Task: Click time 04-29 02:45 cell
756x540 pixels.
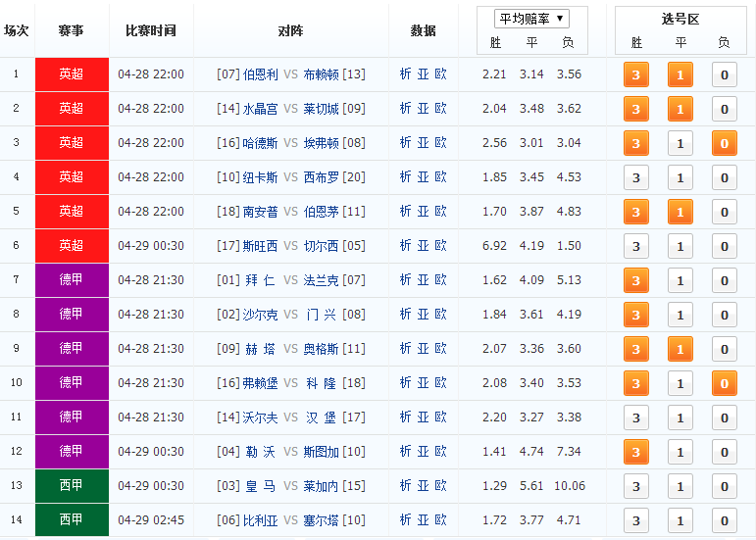Action: click(x=151, y=520)
